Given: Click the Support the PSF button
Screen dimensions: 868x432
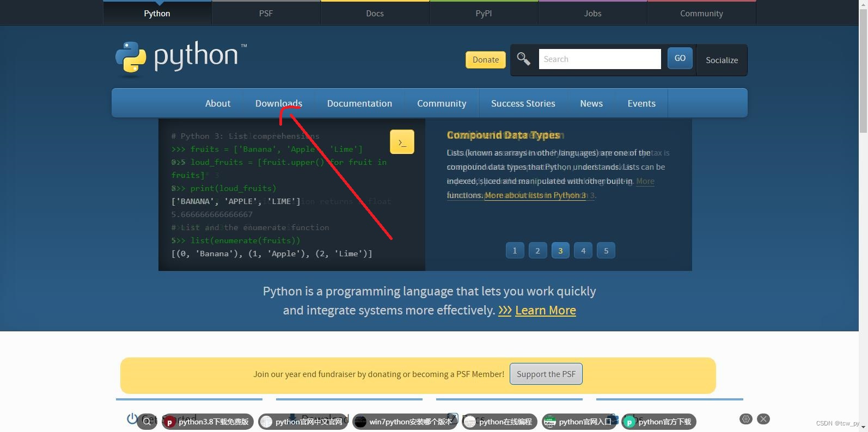Looking at the screenshot, I should pyautogui.click(x=546, y=374).
